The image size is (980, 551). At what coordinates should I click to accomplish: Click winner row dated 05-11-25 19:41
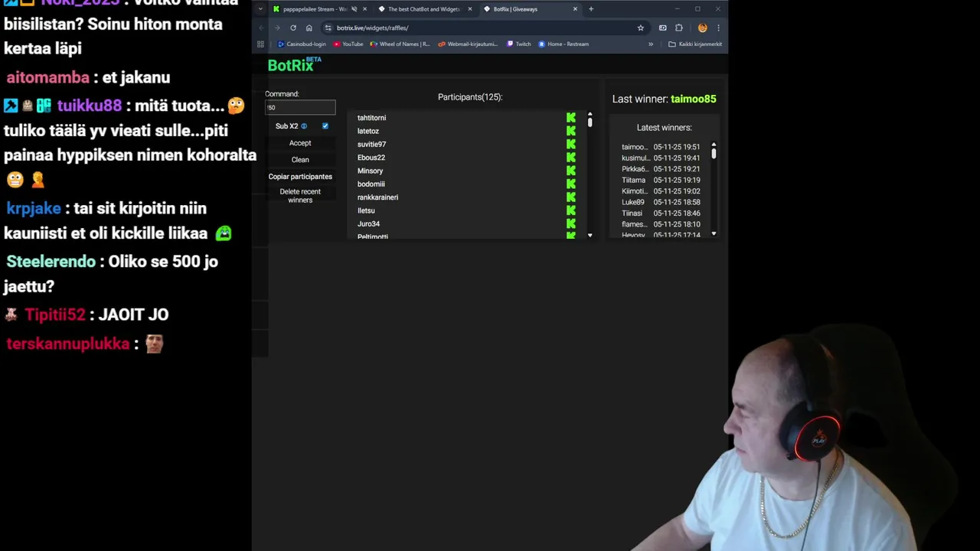click(661, 158)
